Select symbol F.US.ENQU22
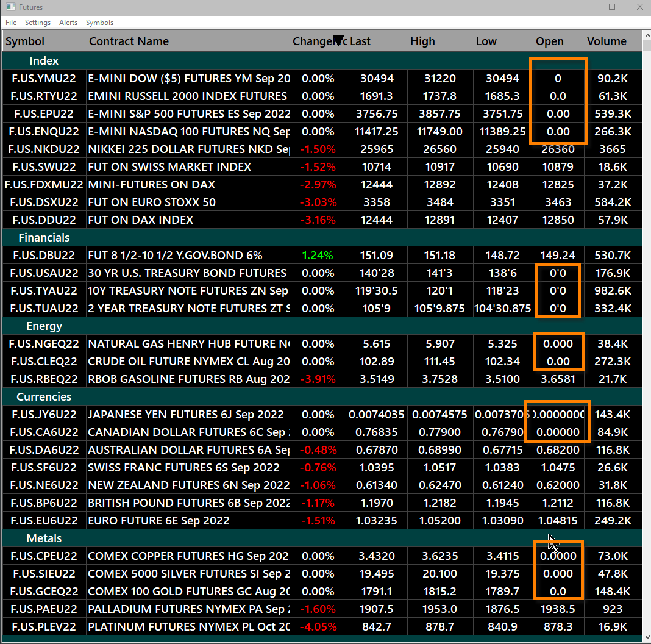The image size is (651, 644). (44, 132)
